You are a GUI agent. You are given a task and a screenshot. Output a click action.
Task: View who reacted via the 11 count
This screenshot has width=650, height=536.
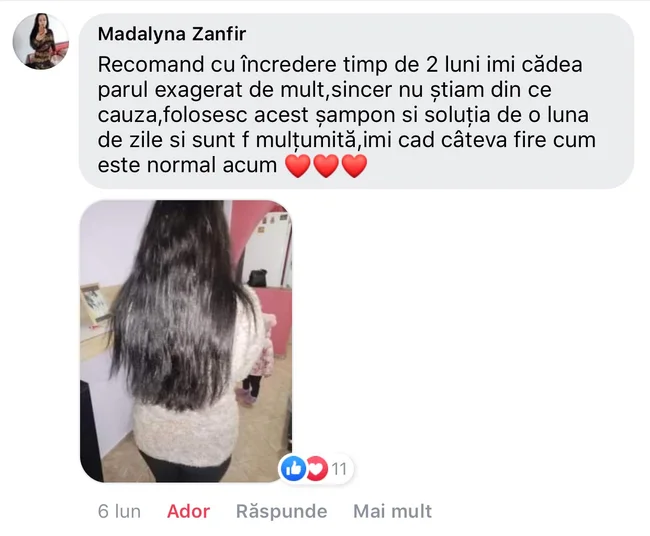[x=340, y=469]
